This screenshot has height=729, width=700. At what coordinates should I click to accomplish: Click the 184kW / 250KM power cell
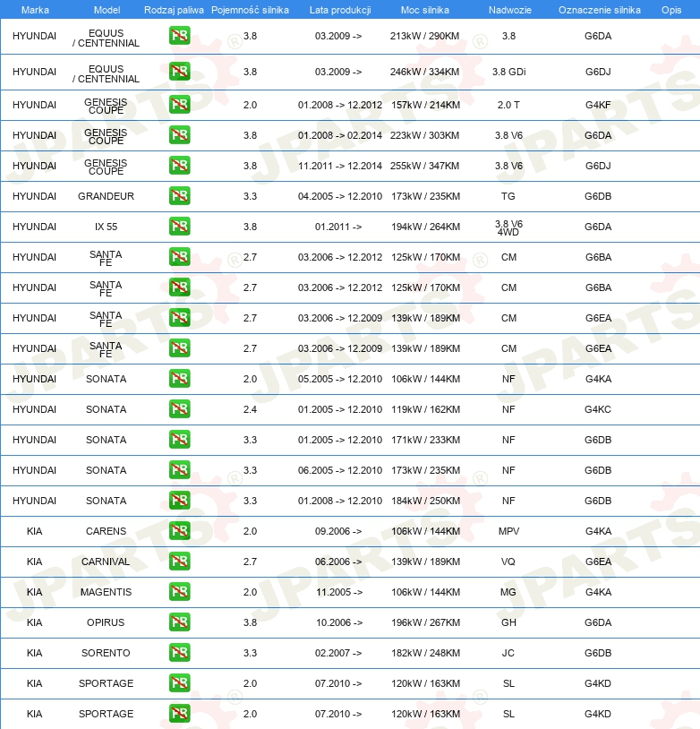click(425, 501)
